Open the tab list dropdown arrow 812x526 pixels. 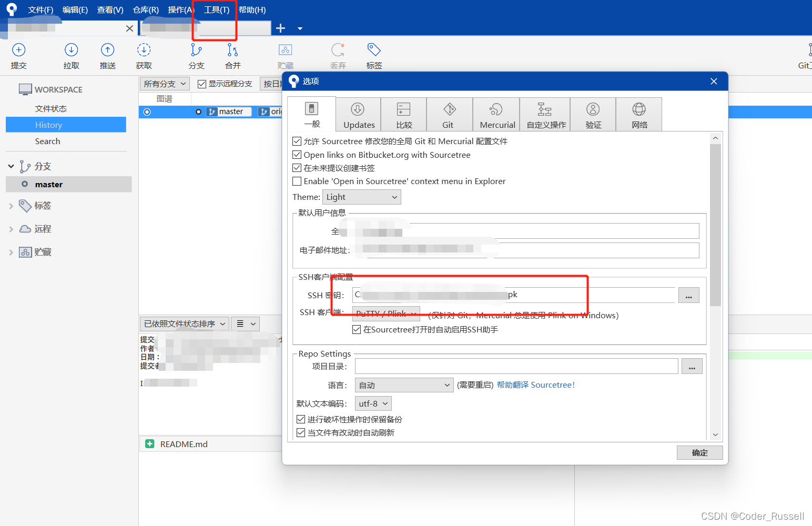300,28
